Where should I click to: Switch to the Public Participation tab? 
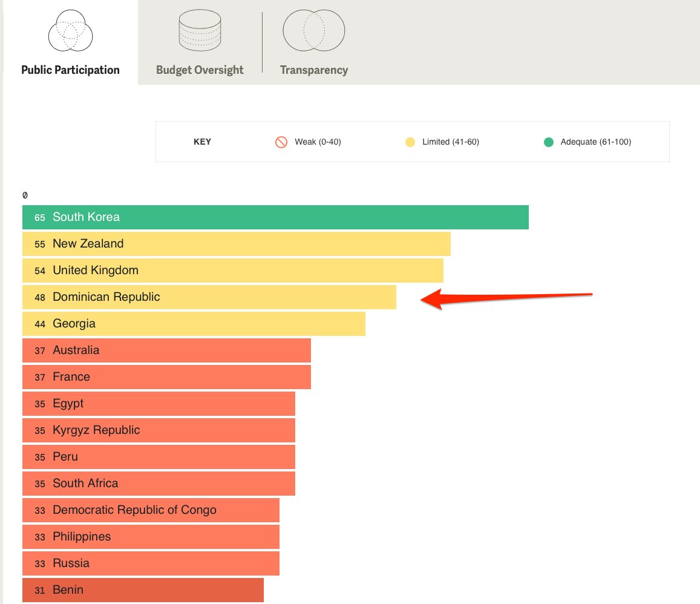coord(71,42)
